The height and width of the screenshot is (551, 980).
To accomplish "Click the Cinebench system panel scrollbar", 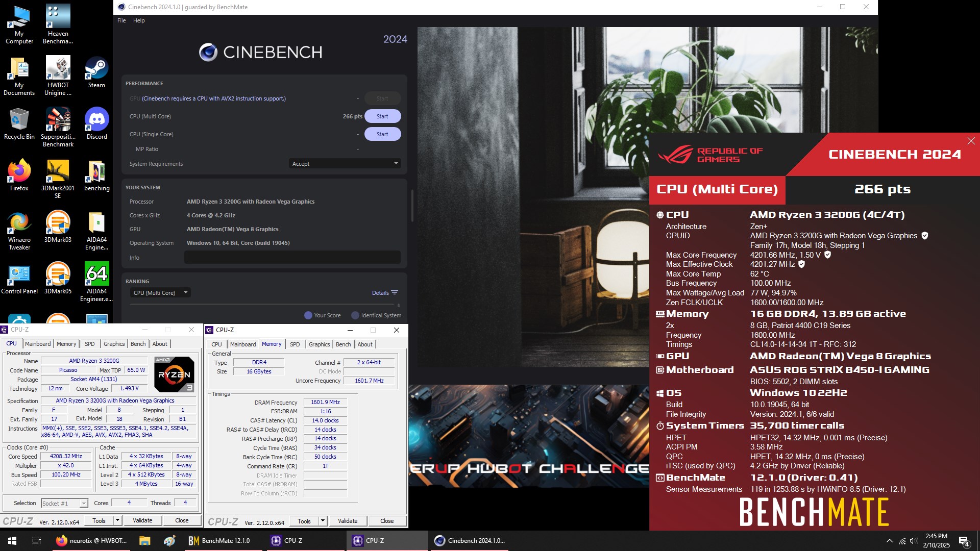I will coord(412,205).
